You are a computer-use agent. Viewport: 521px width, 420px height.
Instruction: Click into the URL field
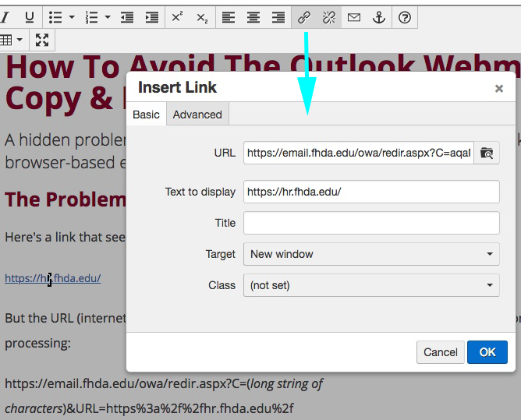tap(359, 153)
